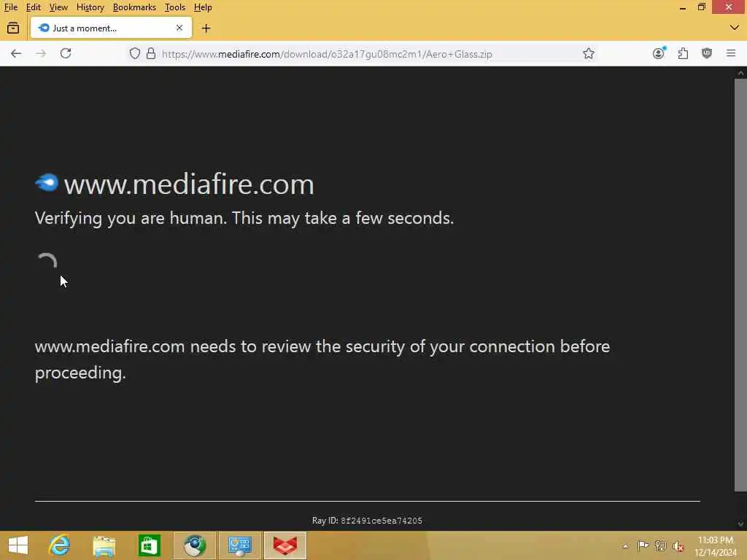Open the Bookmarks menu
The image size is (747, 560).
click(x=134, y=7)
